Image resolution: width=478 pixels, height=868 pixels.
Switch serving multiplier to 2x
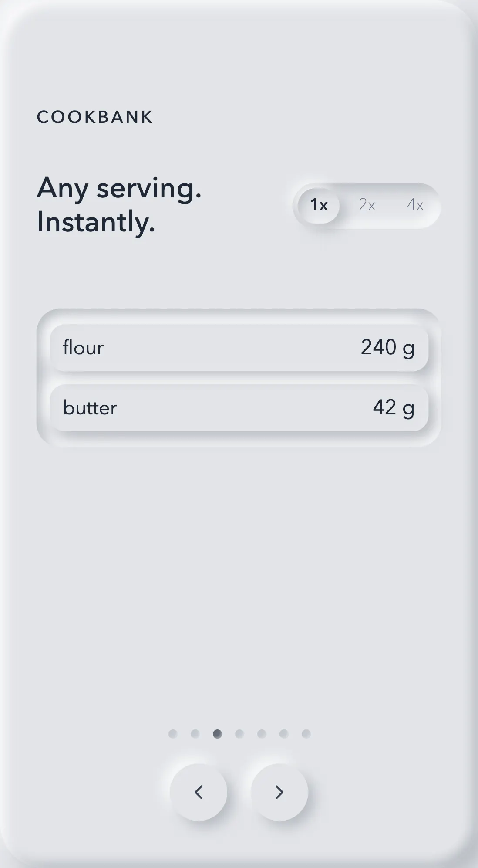point(367,205)
